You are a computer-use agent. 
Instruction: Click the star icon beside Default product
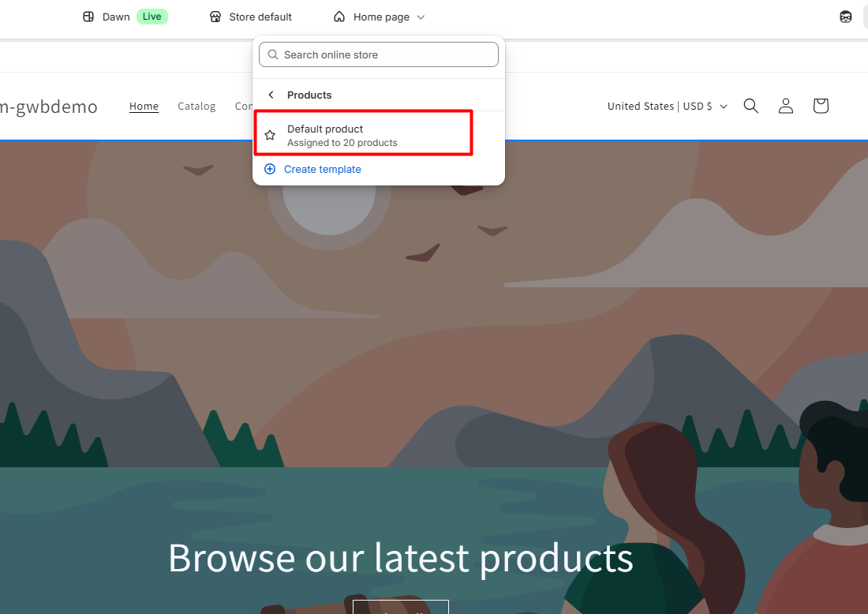click(270, 135)
